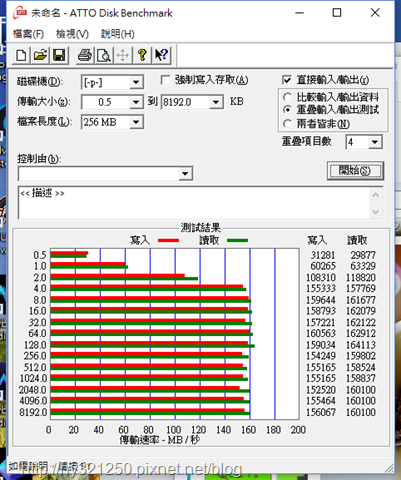The image size is (401, 480).
Task: Click write value 156067 for 8192.0 row
Action: 321,412
